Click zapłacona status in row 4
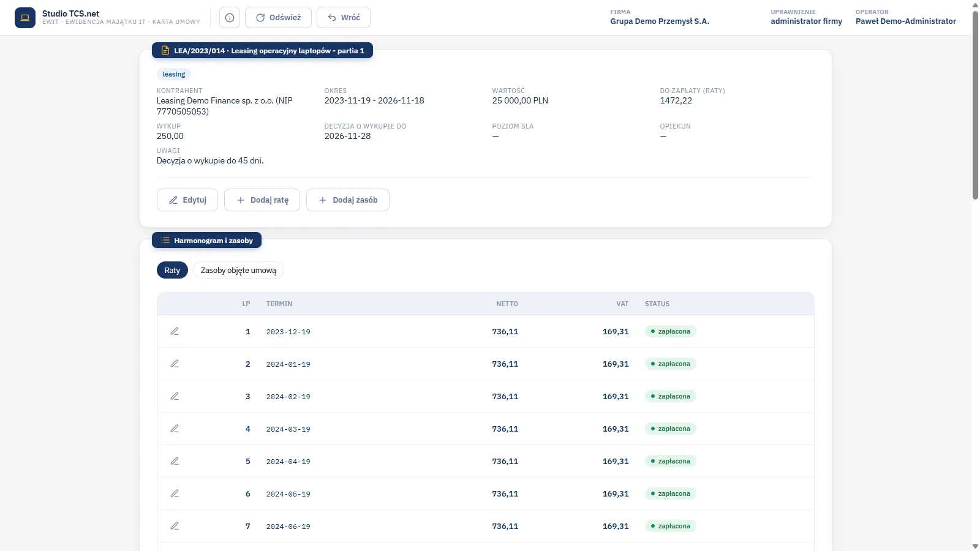980x551 pixels. click(671, 429)
